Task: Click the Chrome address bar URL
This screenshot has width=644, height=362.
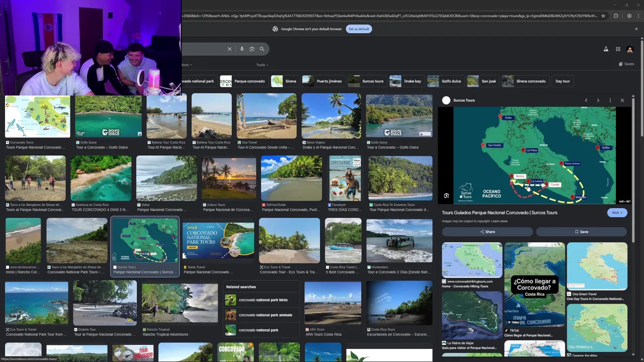Action: pos(388,16)
